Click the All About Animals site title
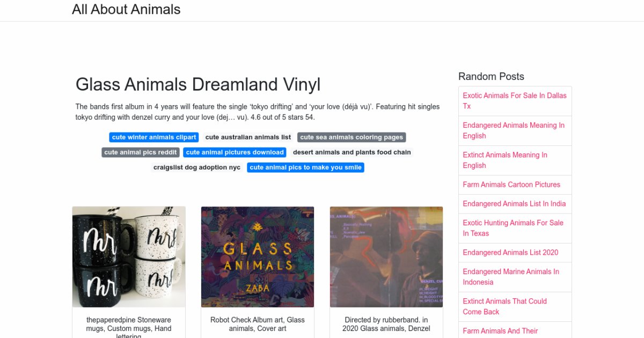The width and height of the screenshot is (644, 338). pyautogui.click(x=126, y=10)
